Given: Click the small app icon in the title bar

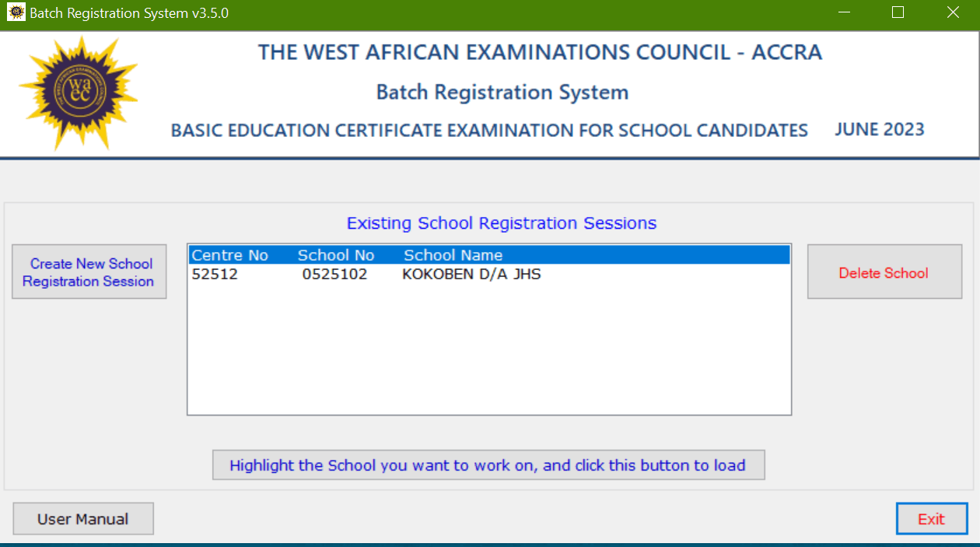Looking at the screenshot, I should coord(16,13).
